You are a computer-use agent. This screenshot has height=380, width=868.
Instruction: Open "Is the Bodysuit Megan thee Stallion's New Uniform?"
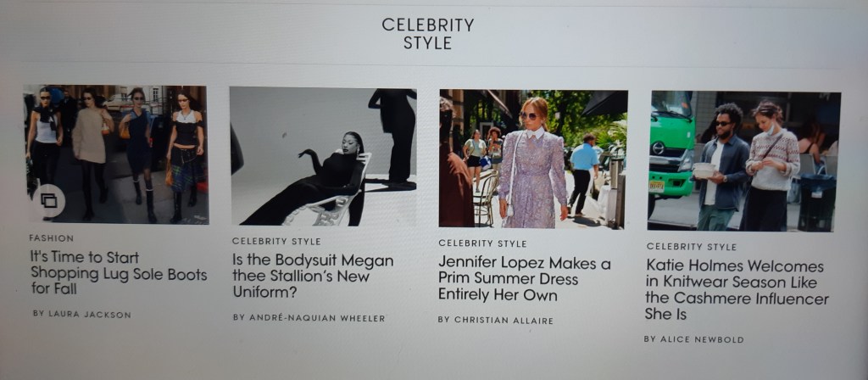313,276
